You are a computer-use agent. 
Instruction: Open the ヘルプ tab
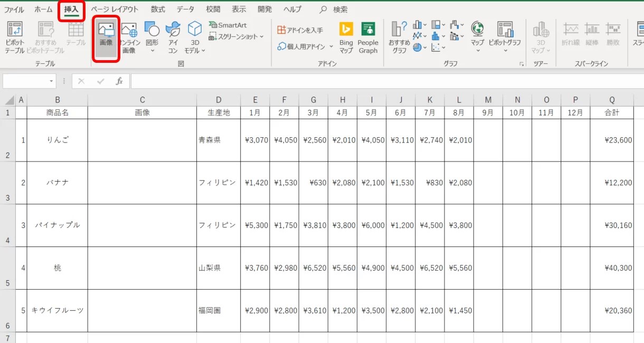[x=292, y=9]
